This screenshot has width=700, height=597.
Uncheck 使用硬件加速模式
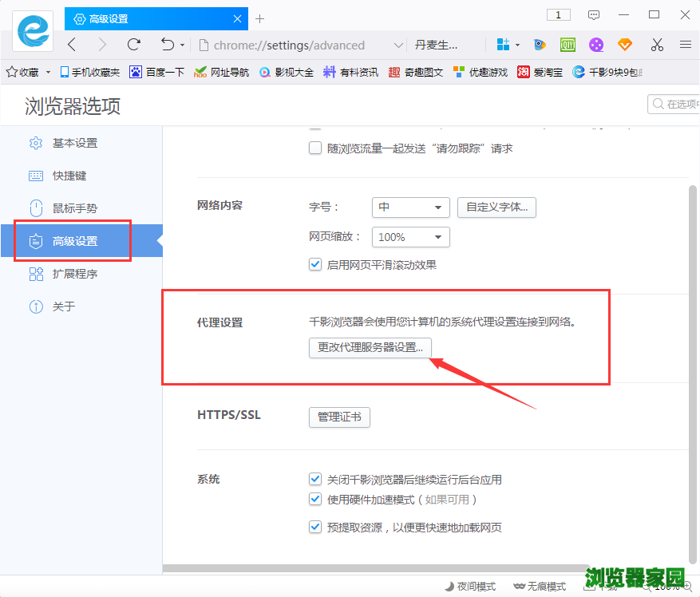tap(315, 499)
